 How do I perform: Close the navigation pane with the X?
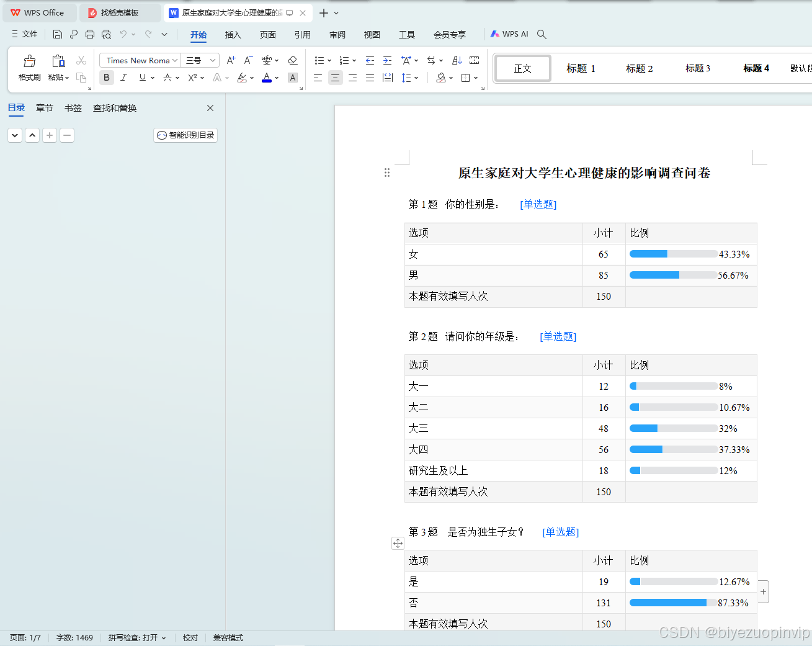click(x=210, y=108)
